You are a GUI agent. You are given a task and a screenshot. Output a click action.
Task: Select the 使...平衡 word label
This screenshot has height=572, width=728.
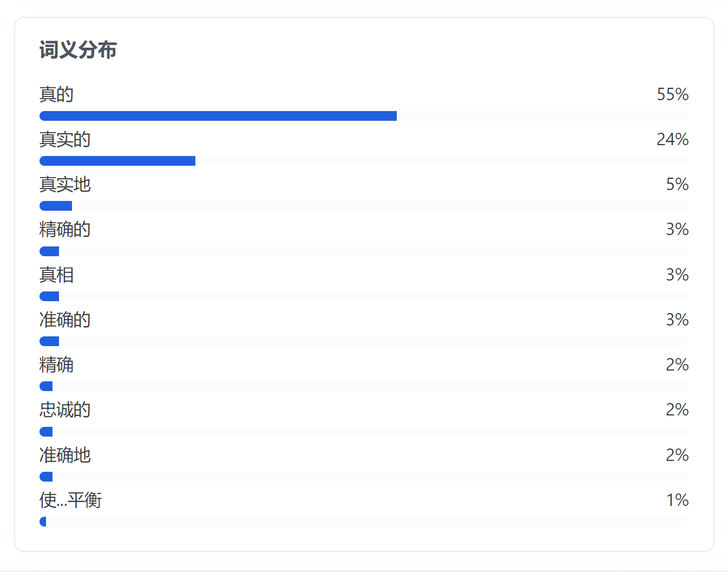pyautogui.click(x=70, y=500)
